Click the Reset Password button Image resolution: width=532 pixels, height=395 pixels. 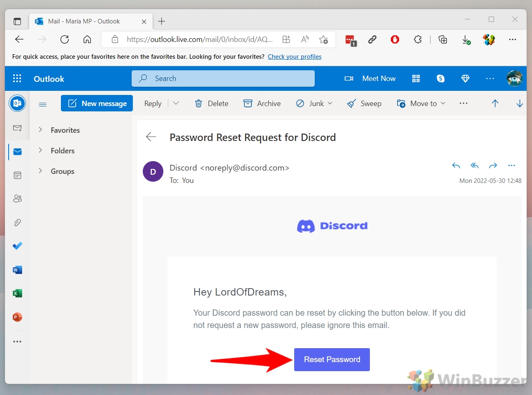(332, 360)
